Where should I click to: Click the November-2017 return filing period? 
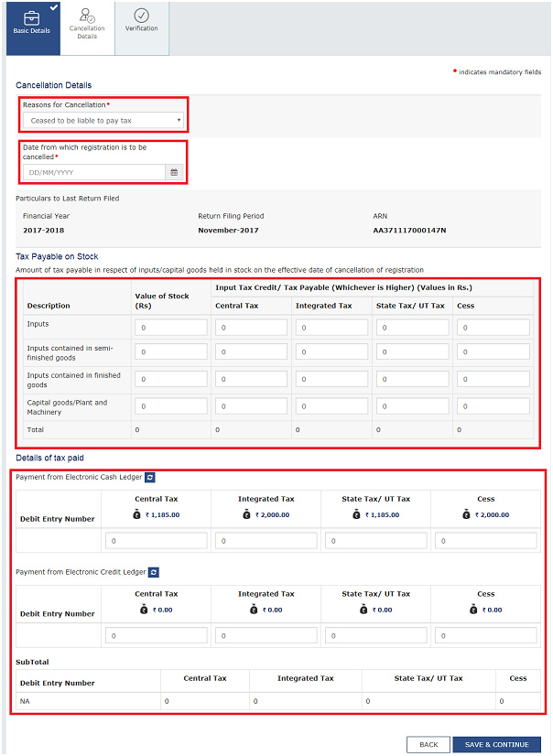pyautogui.click(x=228, y=231)
